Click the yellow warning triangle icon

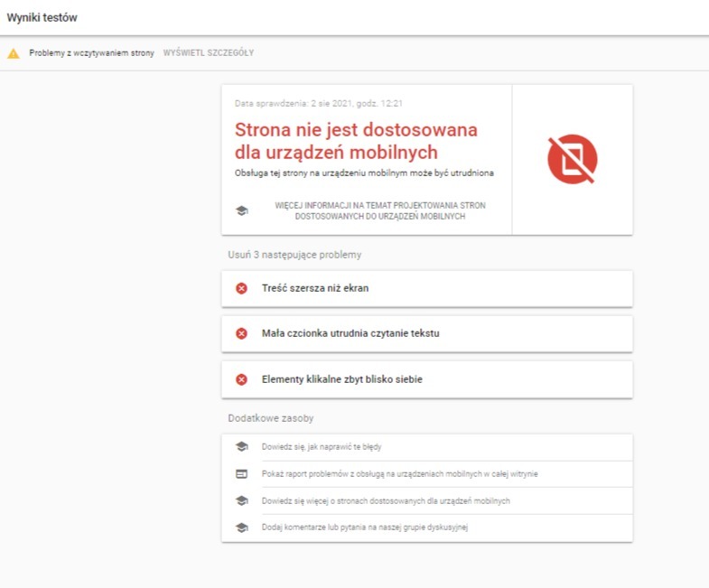14,54
